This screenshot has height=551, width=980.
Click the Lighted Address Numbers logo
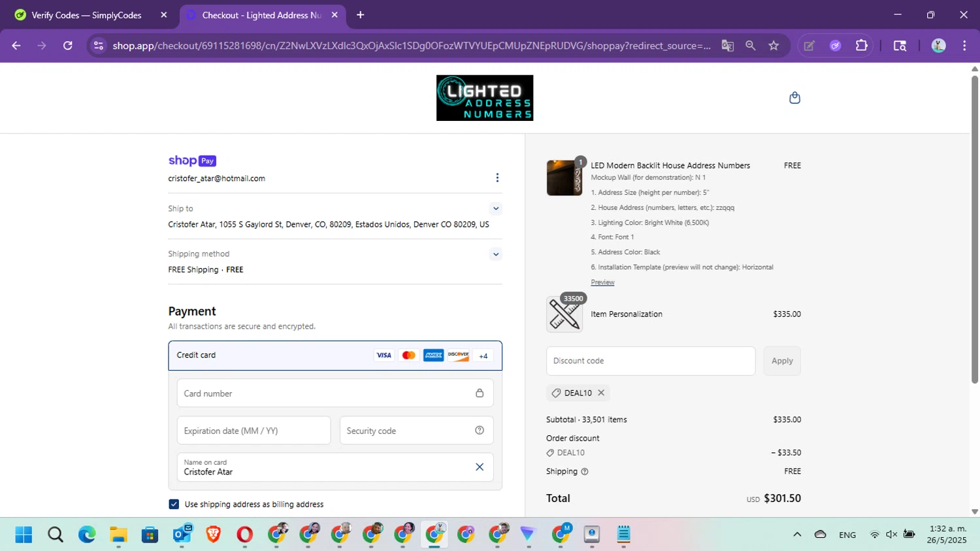coord(485,98)
